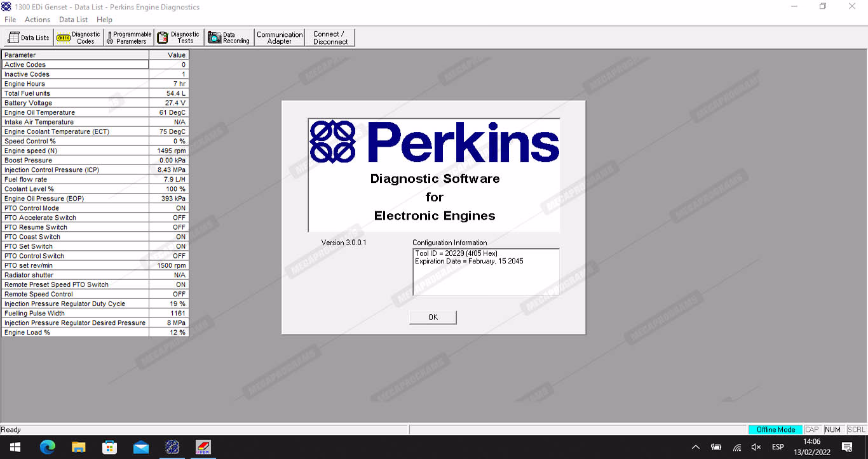Open the Actions menu
868x459 pixels.
(37, 20)
